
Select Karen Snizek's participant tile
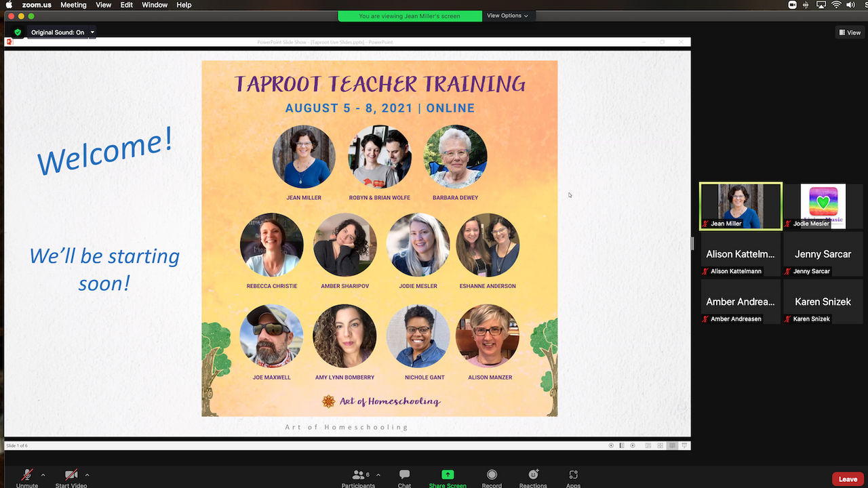coord(823,302)
